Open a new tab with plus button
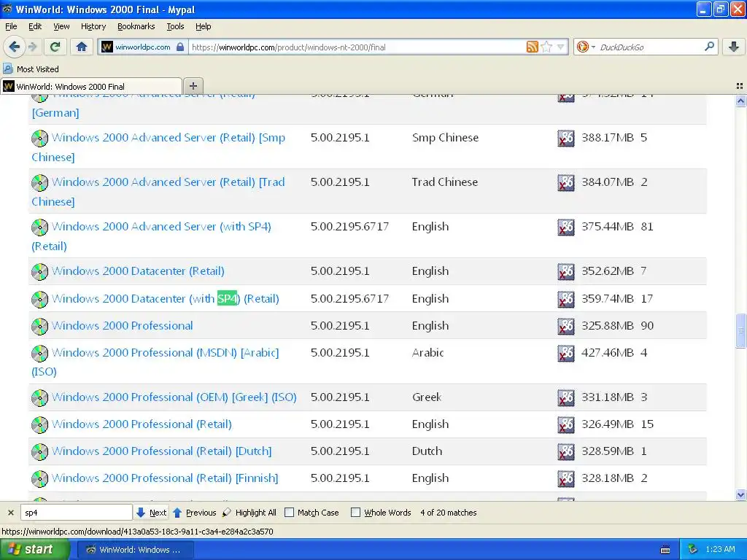 [193, 86]
